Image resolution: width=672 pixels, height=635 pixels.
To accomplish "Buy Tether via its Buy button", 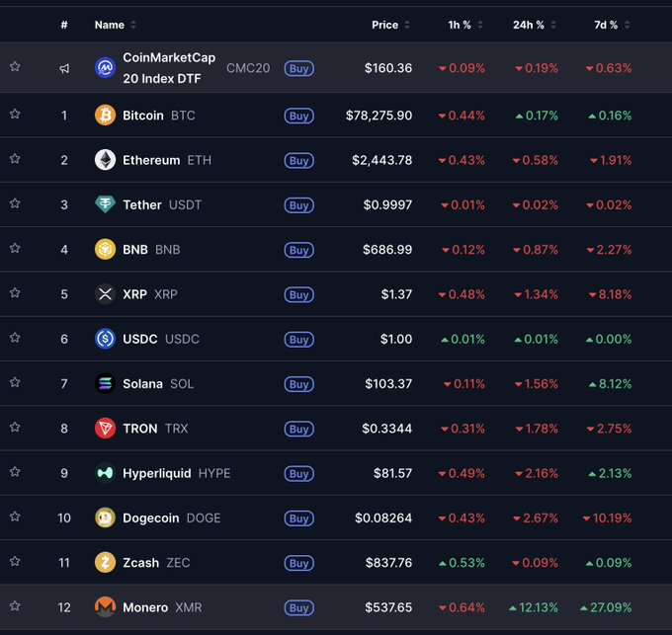I will [x=299, y=205].
